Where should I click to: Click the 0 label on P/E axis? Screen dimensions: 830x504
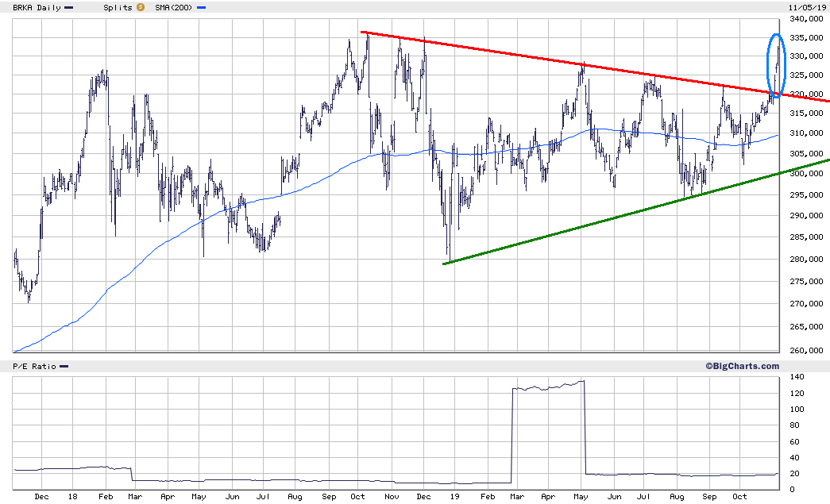click(x=792, y=490)
